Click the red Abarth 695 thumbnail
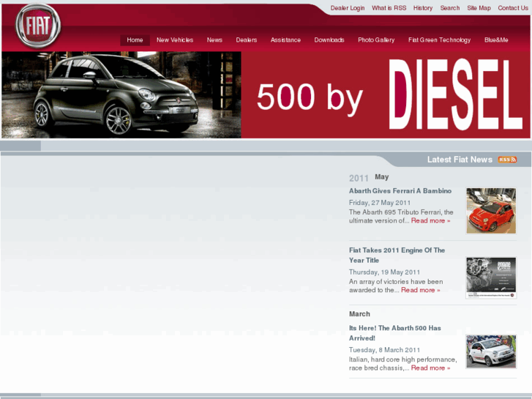Image resolution: width=532 pixels, height=399 pixels. [491, 211]
